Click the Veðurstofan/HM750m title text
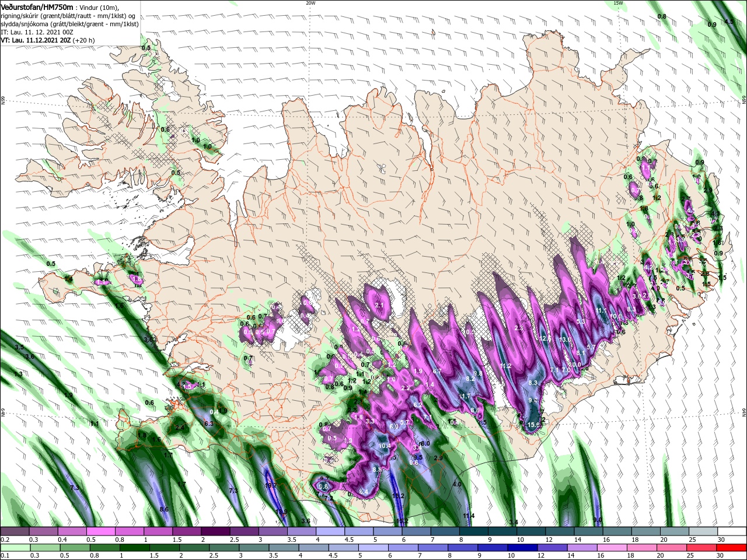This screenshot has height=560, width=747. pyautogui.click(x=37, y=6)
